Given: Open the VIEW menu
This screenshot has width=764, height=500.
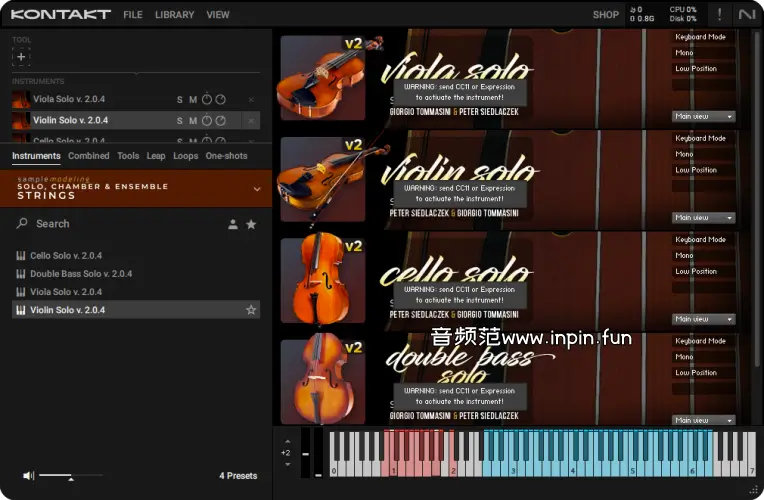Looking at the screenshot, I should coord(217,15).
